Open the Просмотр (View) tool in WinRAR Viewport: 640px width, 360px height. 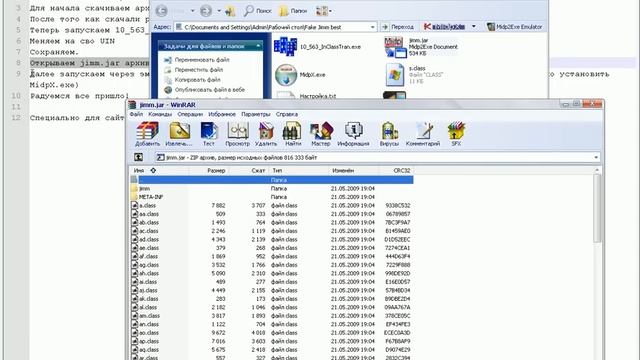click(237, 134)
